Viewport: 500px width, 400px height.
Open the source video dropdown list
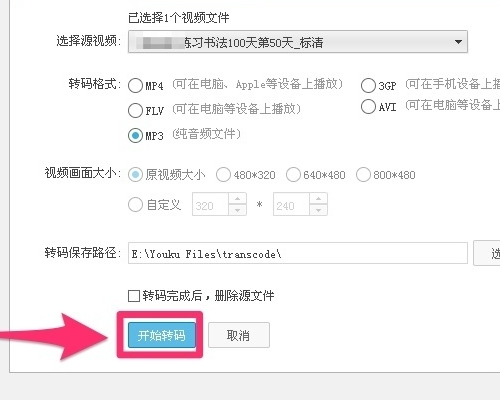(x=298, y=42)
